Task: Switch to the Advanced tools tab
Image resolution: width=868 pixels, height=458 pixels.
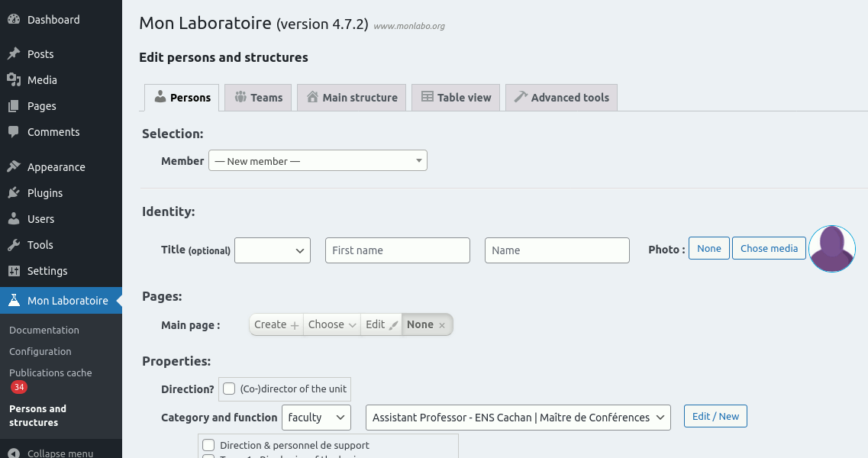Action: coord(561,98)
